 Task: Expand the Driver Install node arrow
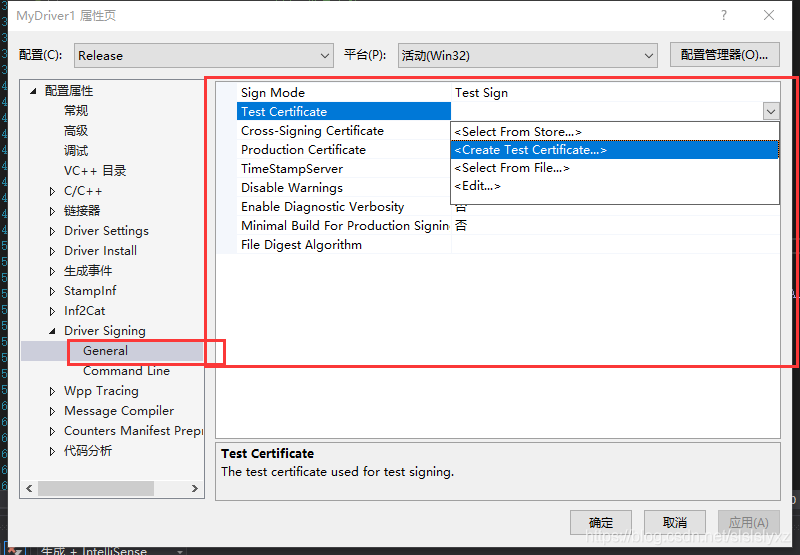point(52,251)
